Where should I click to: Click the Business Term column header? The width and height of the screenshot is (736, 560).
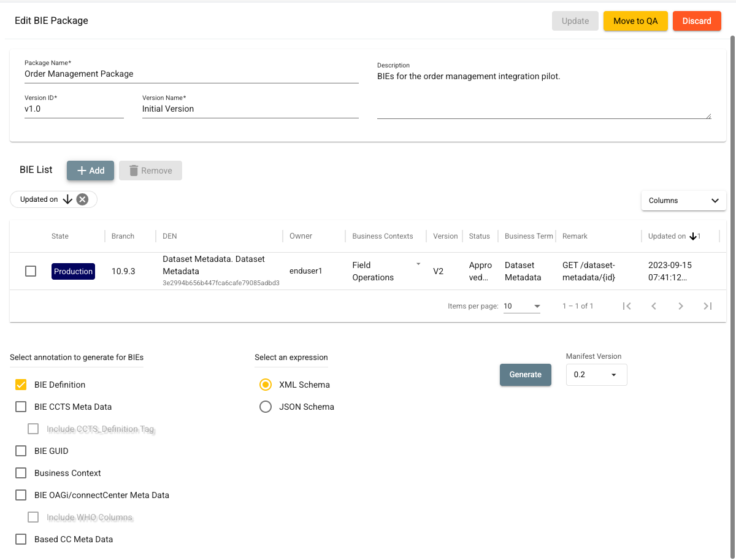click(529, 236)
